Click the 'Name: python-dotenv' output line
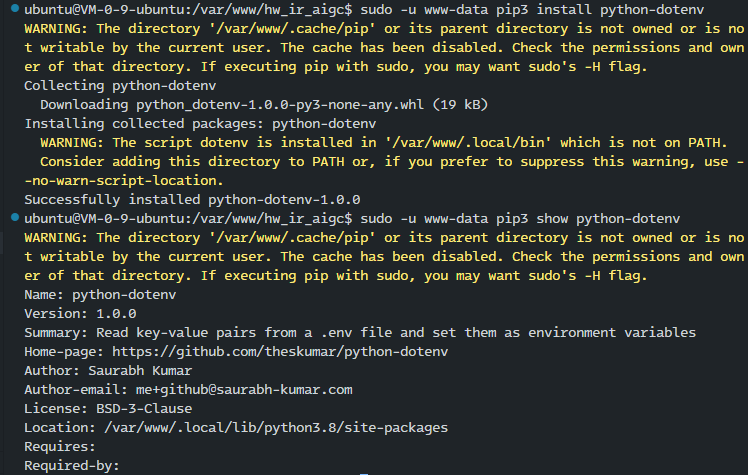748x475 pixels. tap(100, 295)
